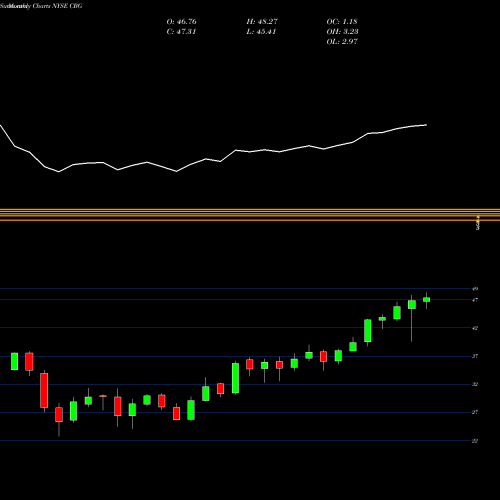Select the open value 'O: 46.76'
The width and height of the screenshot is (500, 500).
pos(181,22)
